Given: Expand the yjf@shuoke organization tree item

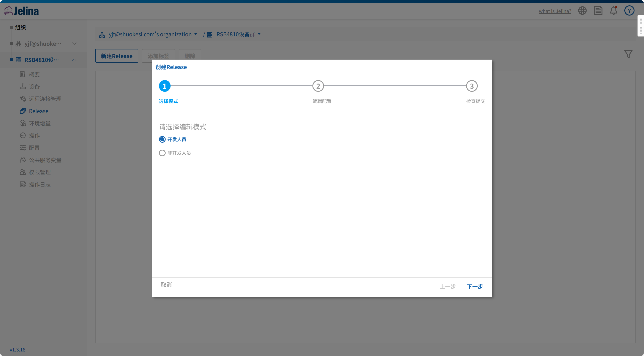Looking at the screenshot, I should 74,44.
